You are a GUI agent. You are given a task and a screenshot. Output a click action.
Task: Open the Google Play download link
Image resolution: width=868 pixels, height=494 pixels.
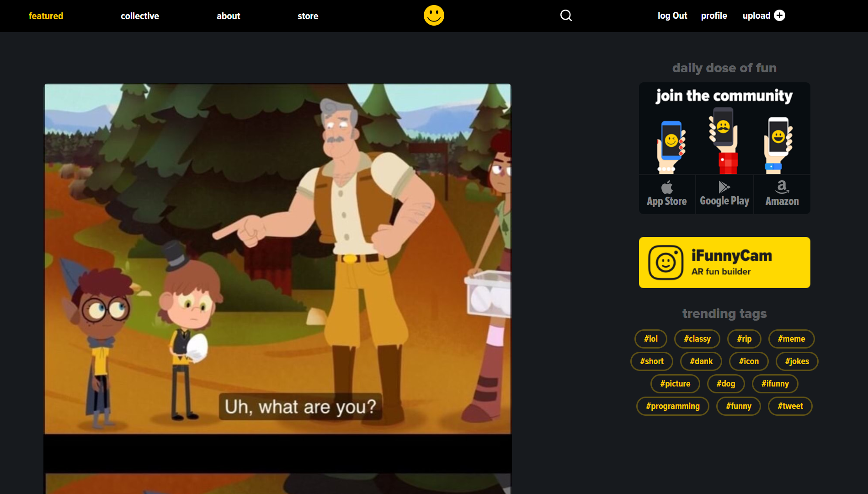(x=724, y=194)
